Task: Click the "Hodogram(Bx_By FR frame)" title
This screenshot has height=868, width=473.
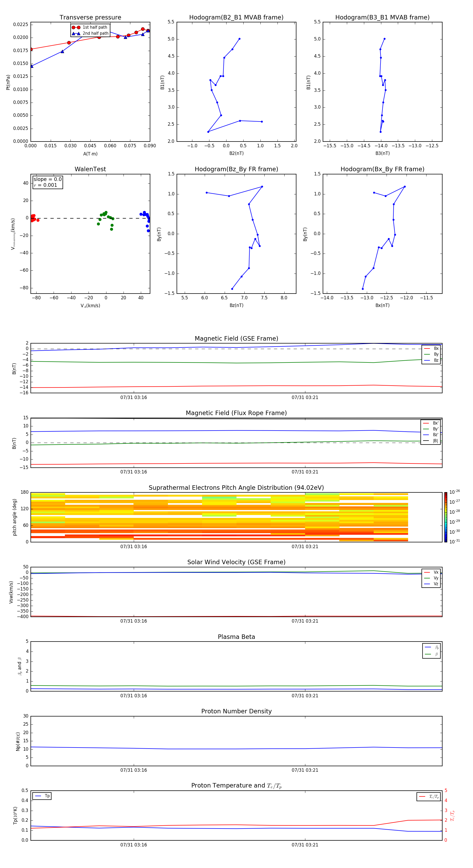Action: point(382,169)
